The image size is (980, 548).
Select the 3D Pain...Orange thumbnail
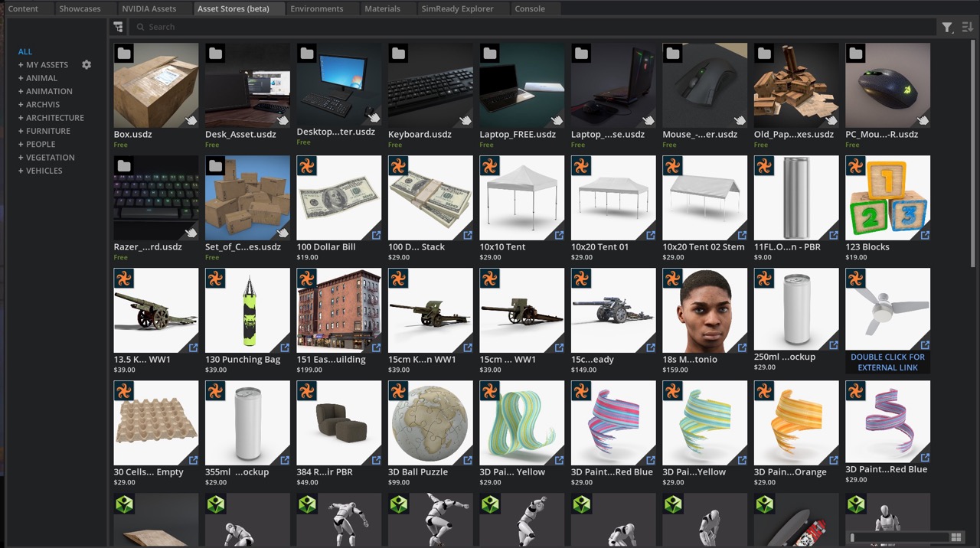[x=796, y=422]
